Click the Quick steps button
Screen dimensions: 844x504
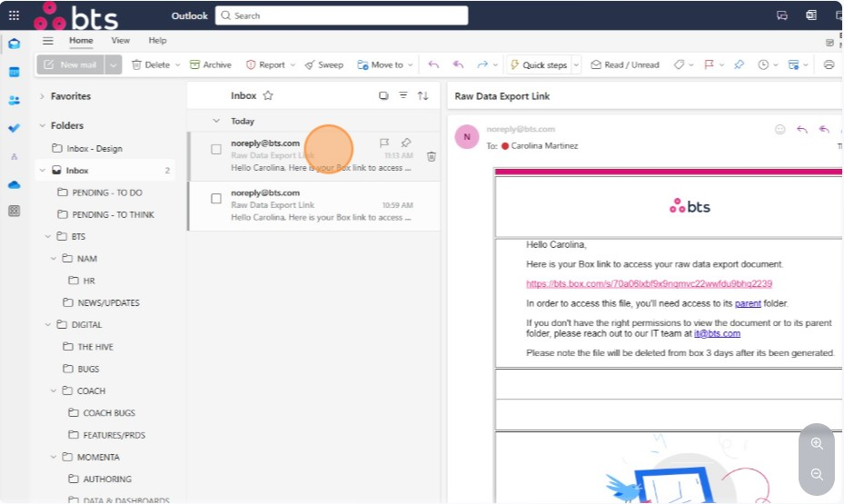click(x=539, y=64)
